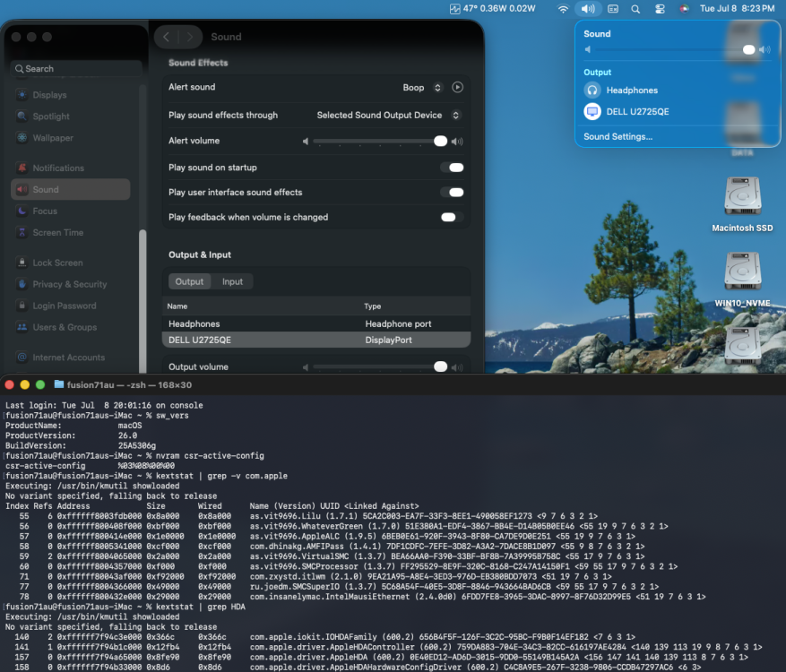Click the date and time in menu bar
The width and height of the screenshot is (786, 672).
point(737,9)
